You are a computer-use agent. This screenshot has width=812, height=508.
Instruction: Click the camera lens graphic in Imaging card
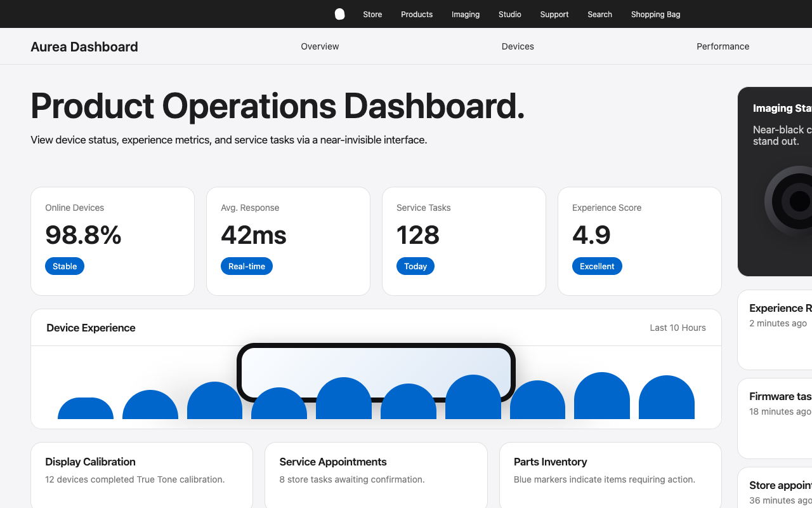790,201
